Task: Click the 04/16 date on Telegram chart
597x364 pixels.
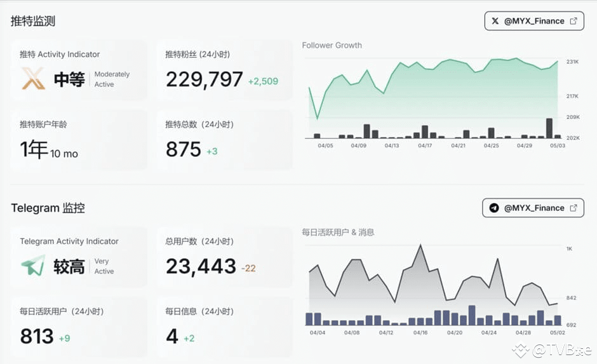Action: (x=420, y=332)
